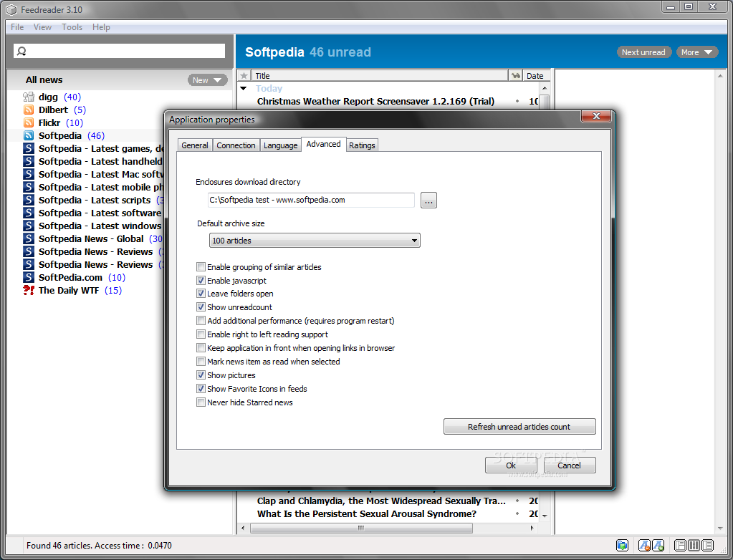Open the More dropdown menu
Viewport: 733px width, 560px height.
click(696, 52)
